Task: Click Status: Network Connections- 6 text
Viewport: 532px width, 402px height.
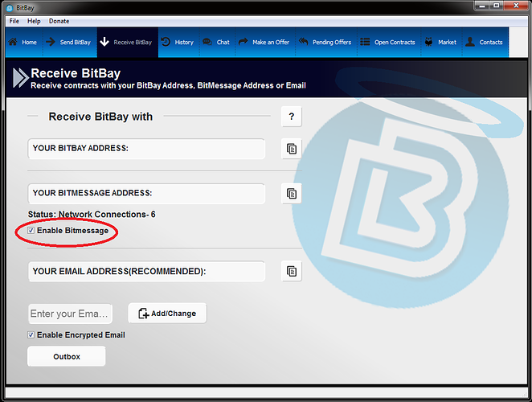Action: tap(92, 215)
